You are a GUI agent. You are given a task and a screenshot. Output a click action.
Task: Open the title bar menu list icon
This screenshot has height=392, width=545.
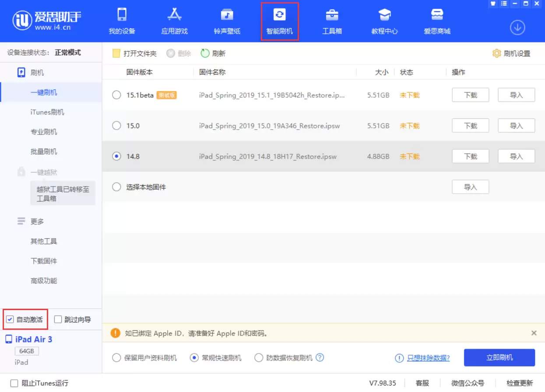(504, 4)
